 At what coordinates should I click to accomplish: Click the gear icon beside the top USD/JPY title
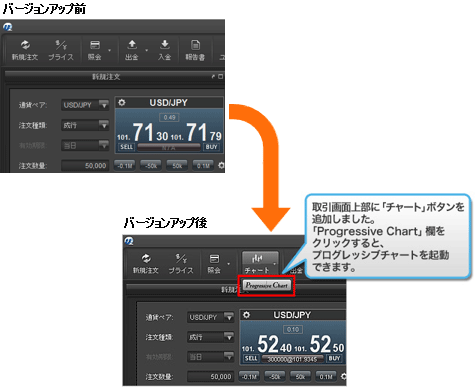coord(122,102)
